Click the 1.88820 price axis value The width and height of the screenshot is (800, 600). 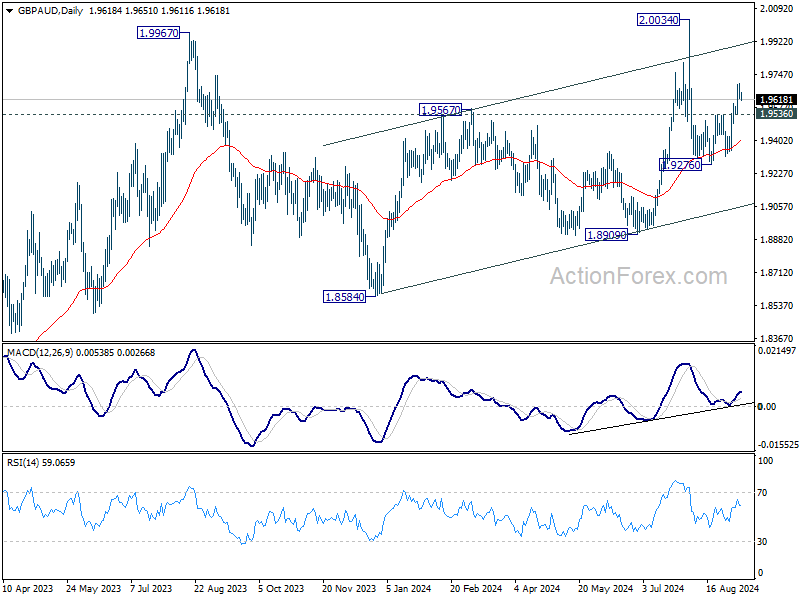click(x=777, y=239)
